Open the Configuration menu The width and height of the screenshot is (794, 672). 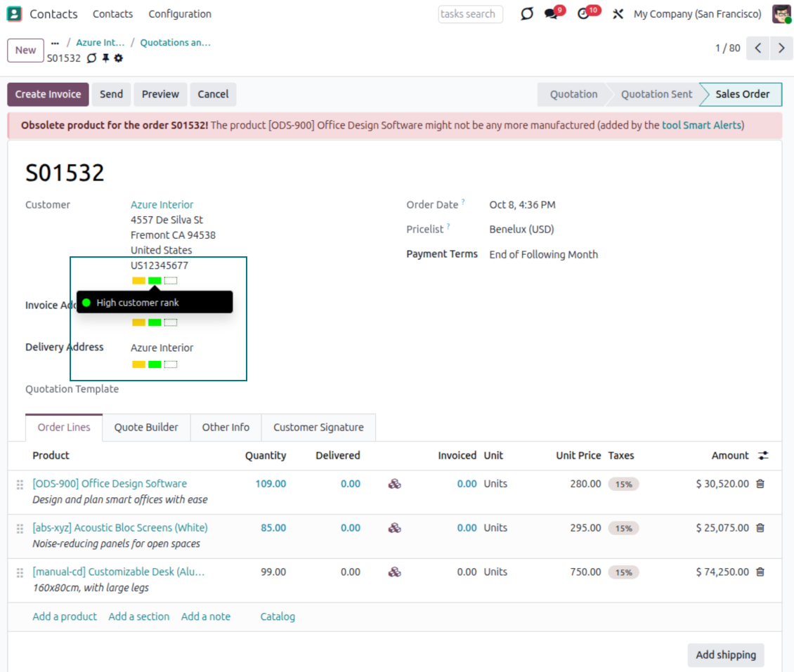180,14
